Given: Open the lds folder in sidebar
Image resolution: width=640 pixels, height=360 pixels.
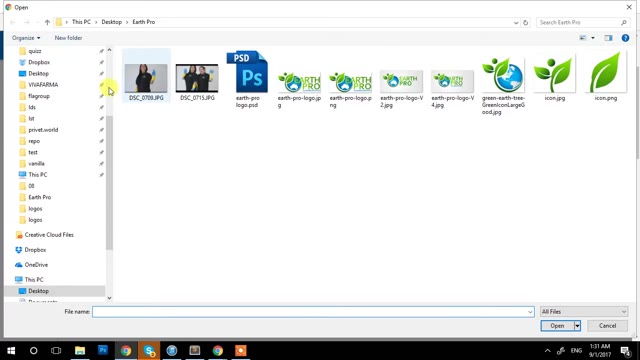Looking at the screenshot, I should coord(32,107).
